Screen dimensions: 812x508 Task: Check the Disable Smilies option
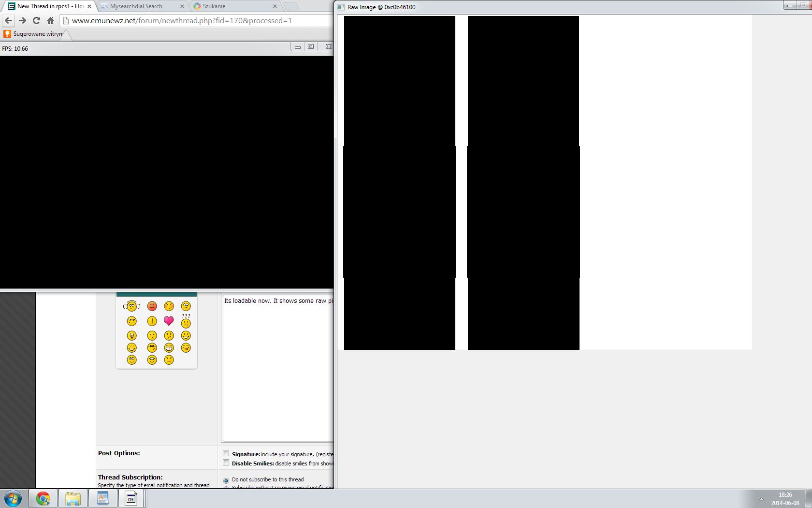(x=226, y=463)
